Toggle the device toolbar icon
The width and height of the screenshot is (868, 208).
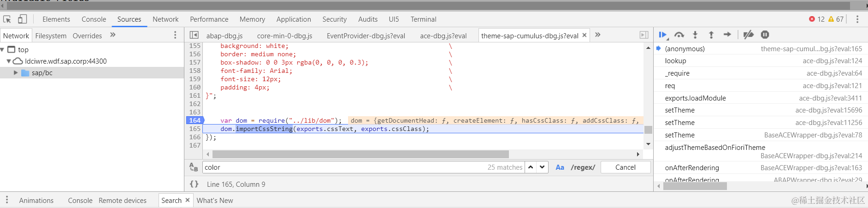click(22, 19)
